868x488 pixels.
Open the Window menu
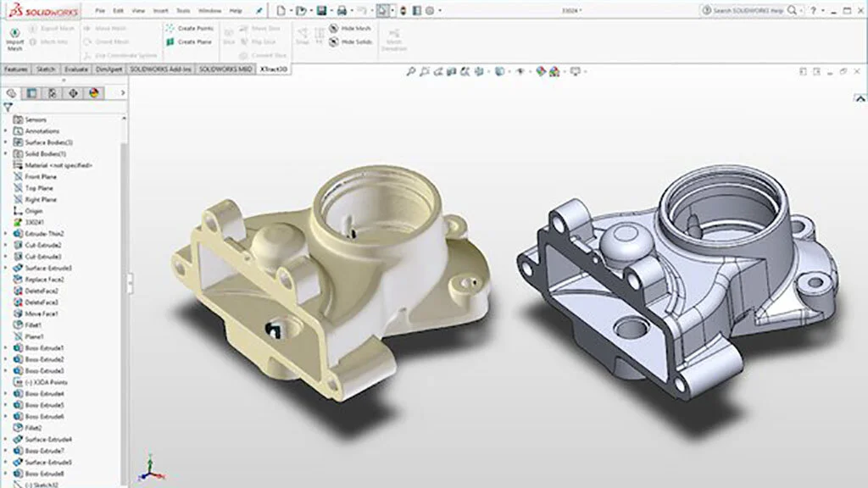pyautogui.click(x=209, y=10)
